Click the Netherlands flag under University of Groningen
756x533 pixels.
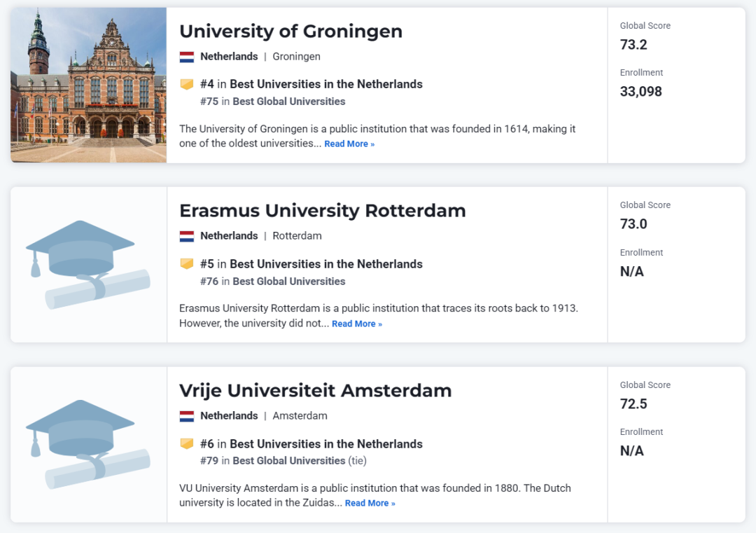click(186, 57)
